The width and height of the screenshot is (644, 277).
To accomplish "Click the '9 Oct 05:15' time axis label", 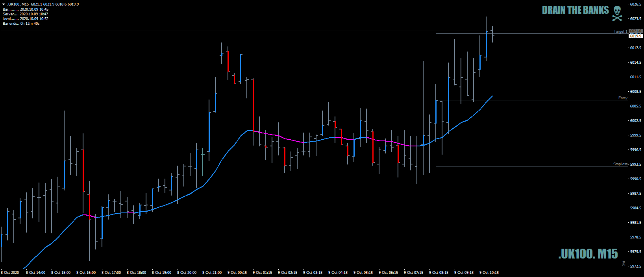I will [x=363, y=272].
